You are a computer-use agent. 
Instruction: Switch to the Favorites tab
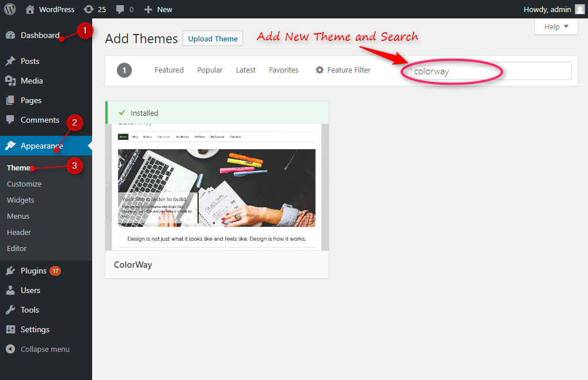(x=283, y=70)
